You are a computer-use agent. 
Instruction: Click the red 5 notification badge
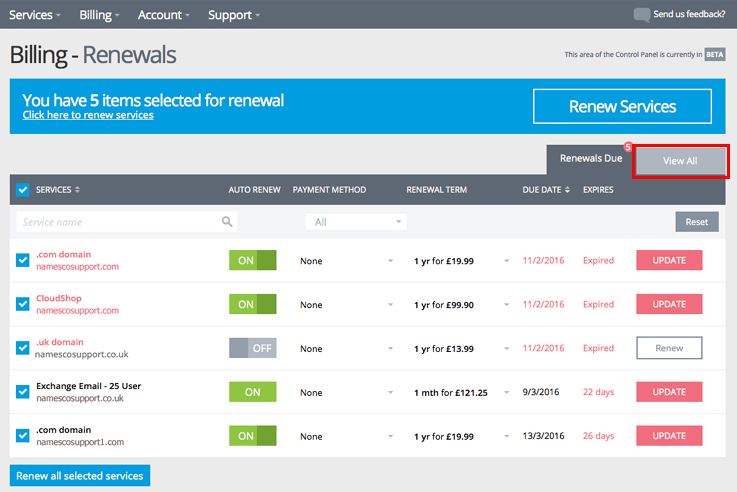[627, 147]
